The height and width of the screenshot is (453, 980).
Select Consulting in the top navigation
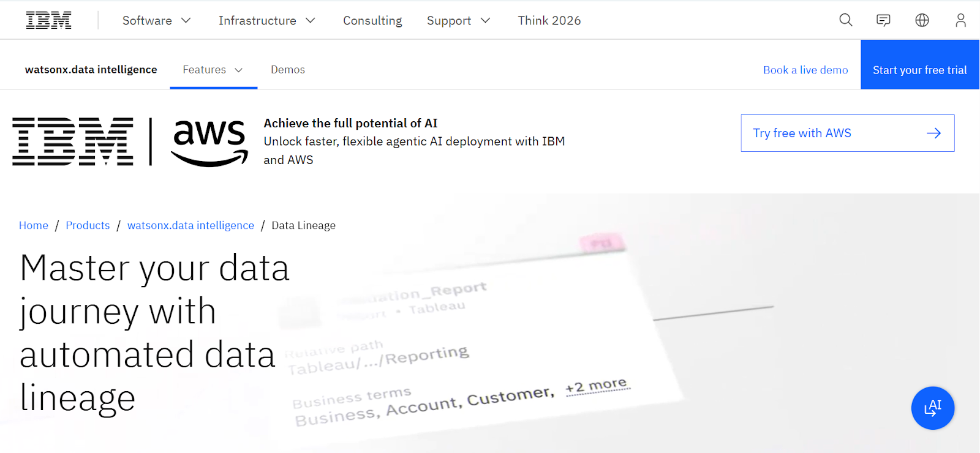[372, 20]
